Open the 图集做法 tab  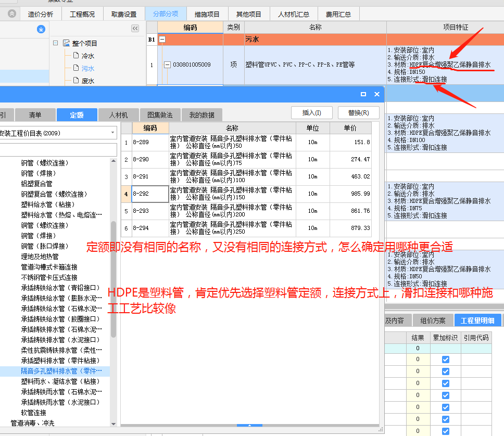tap(160, 115)
